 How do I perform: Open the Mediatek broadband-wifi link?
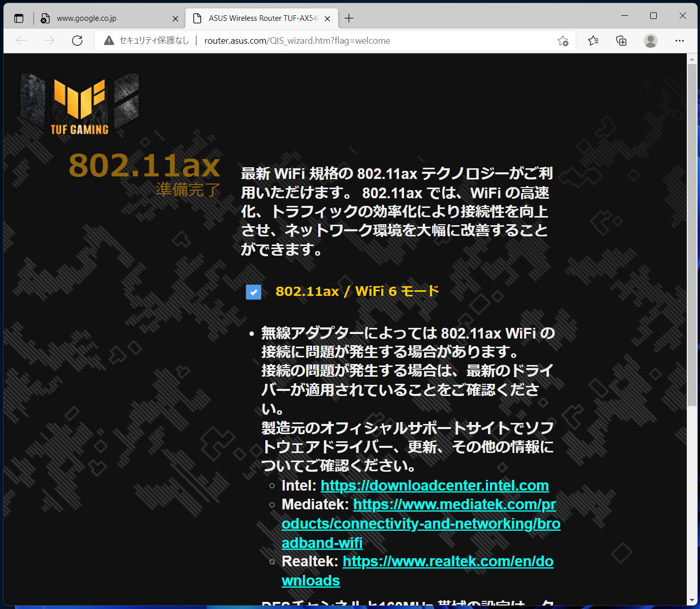(x=421, y=524)
